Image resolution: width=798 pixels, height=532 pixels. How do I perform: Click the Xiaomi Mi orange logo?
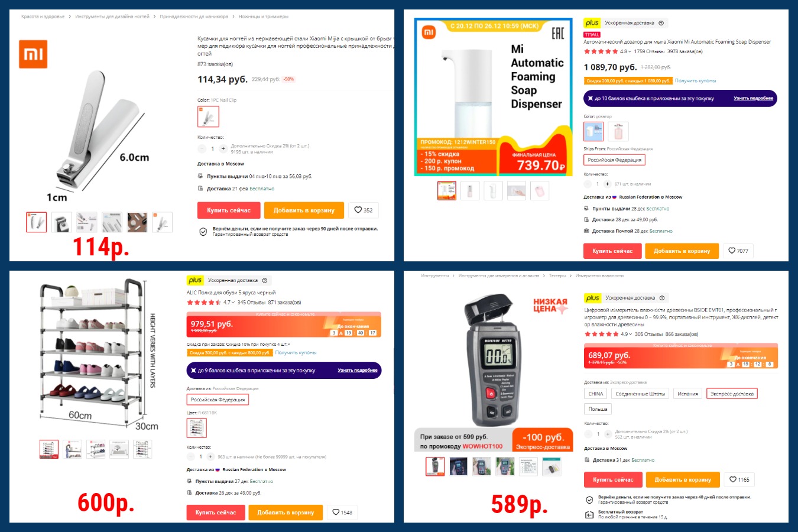click(33, 54)
